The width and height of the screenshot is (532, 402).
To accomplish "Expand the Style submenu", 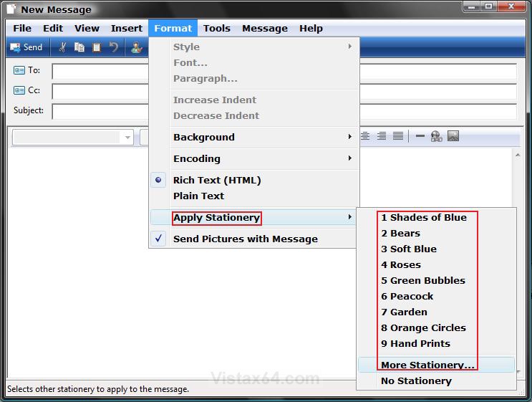I will 254,47.
